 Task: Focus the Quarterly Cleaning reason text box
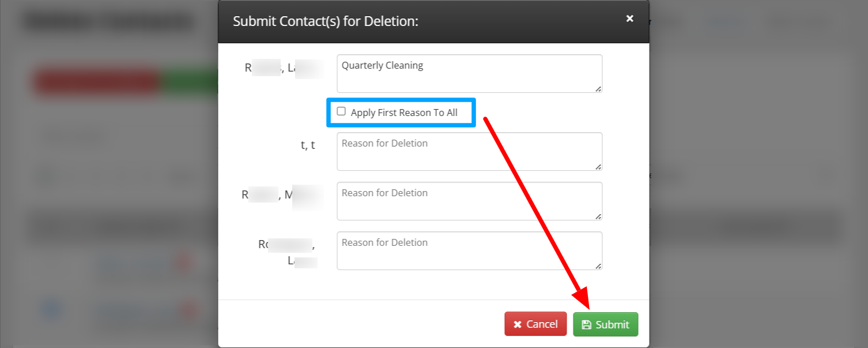pyautogui.click(x=470, y=73)
